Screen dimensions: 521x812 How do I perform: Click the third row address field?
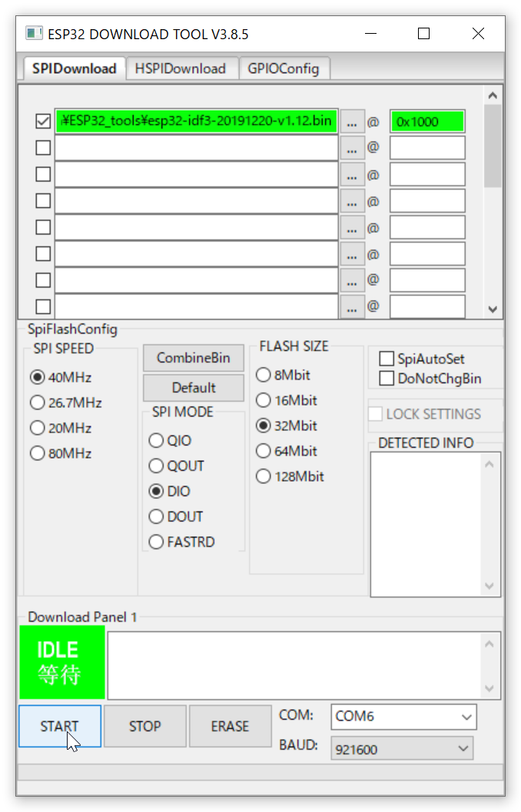(x=427, y=174)
